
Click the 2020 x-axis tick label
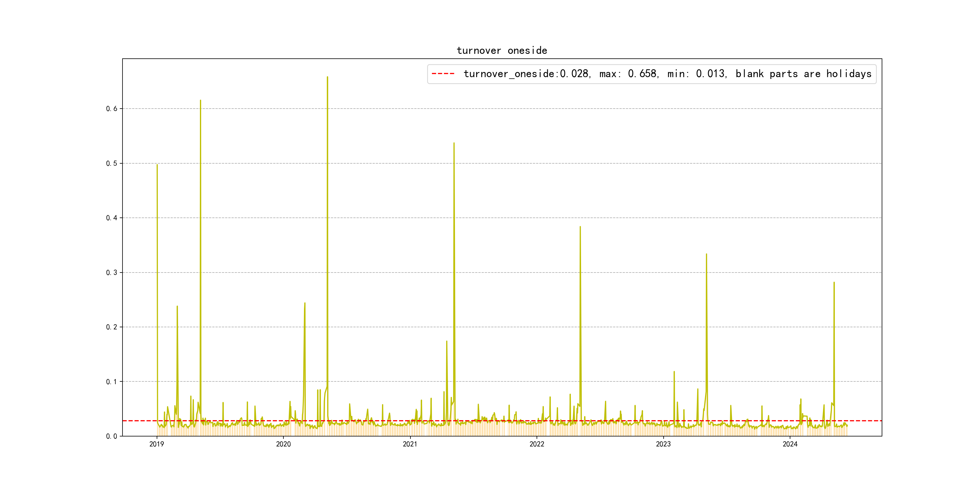(283, 444)
